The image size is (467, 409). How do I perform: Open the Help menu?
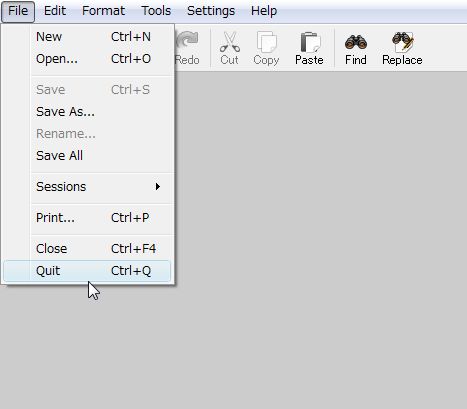[264, 11]
